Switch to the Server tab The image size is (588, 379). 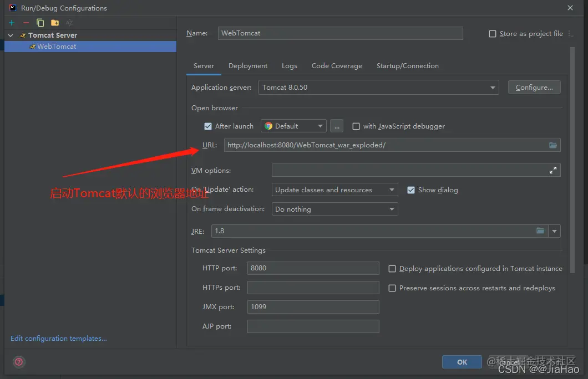(204, 66)
